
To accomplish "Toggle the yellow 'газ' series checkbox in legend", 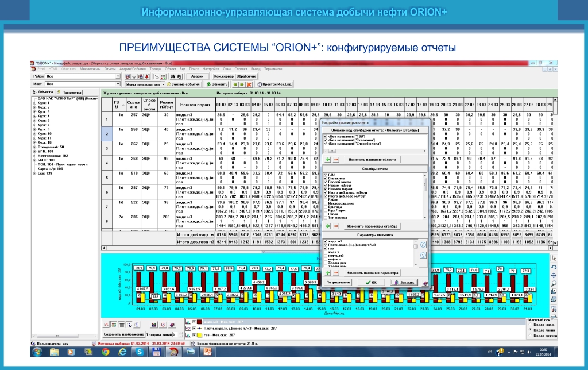I will [194, 335].
